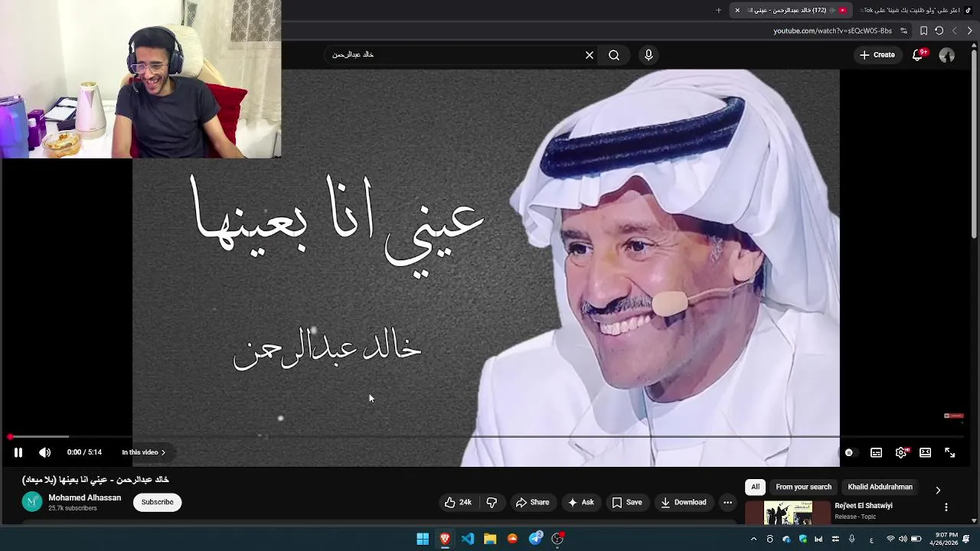The height and width of the screenshot is (551, 980).
Task: Click the Rej'eet El Shatwiyi title text
Action: [863, 506]
